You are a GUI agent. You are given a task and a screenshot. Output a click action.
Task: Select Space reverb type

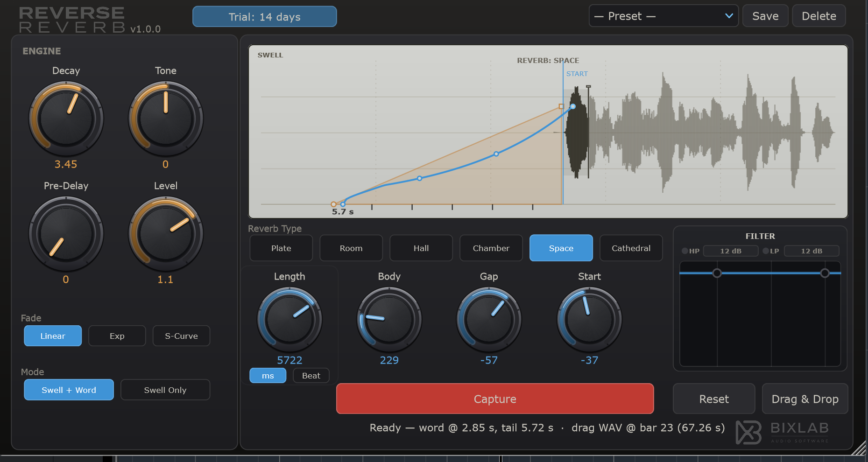561,248
